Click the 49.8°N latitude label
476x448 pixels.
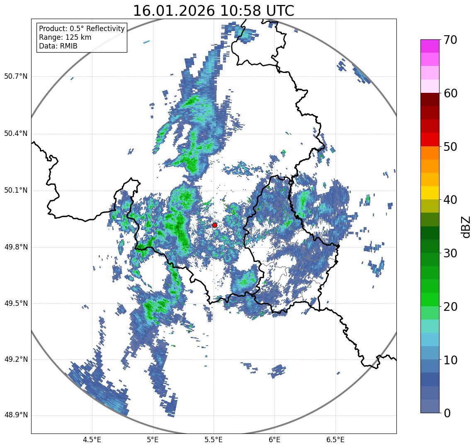(x=15, y=247)
